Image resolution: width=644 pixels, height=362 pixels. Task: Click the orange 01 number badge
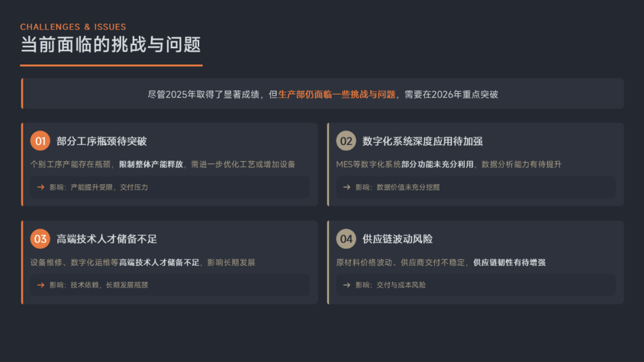40,141
